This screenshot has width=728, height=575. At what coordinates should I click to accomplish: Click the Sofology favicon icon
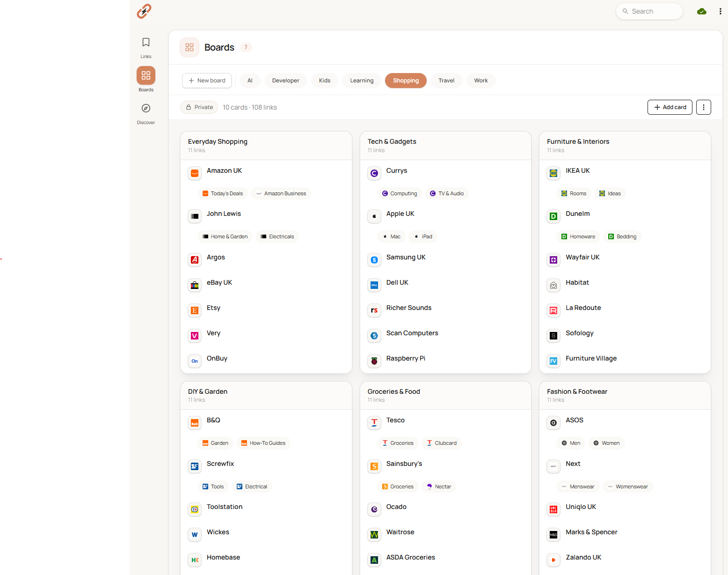click(553, 336)
